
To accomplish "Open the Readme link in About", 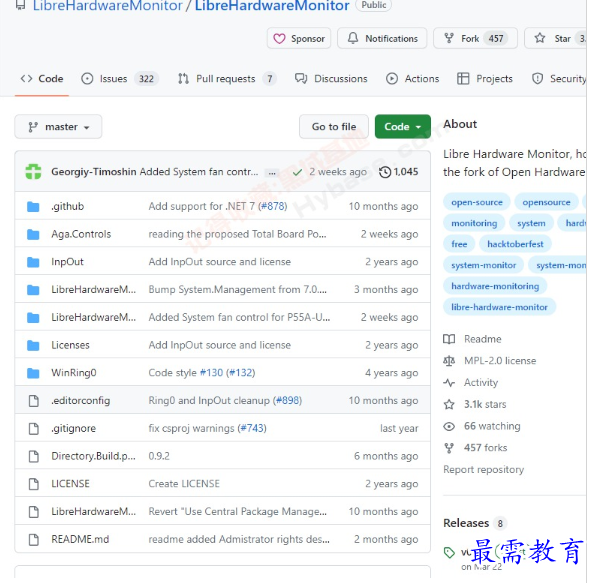I will coord(472,339).
